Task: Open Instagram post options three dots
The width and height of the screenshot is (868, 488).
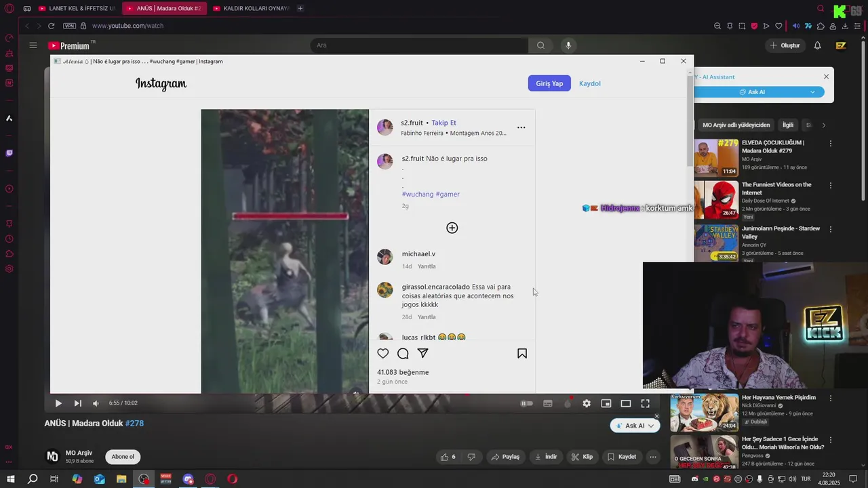Action: [x=521, y=127]
